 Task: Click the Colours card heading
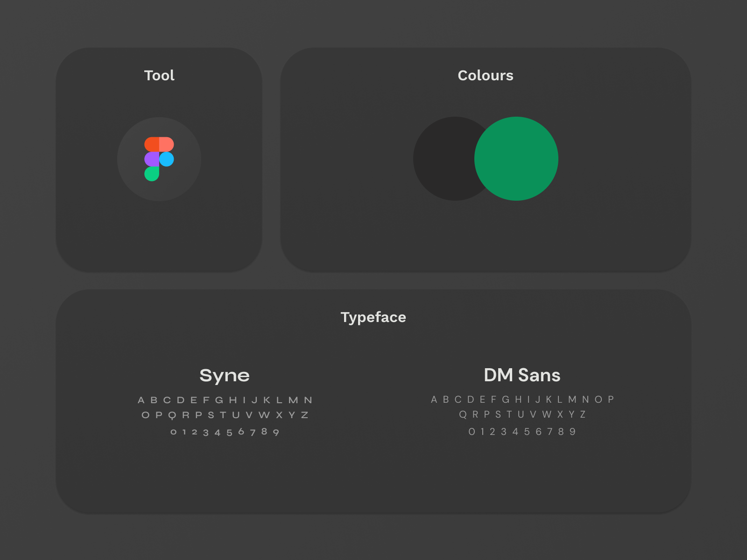pos(485,75)
